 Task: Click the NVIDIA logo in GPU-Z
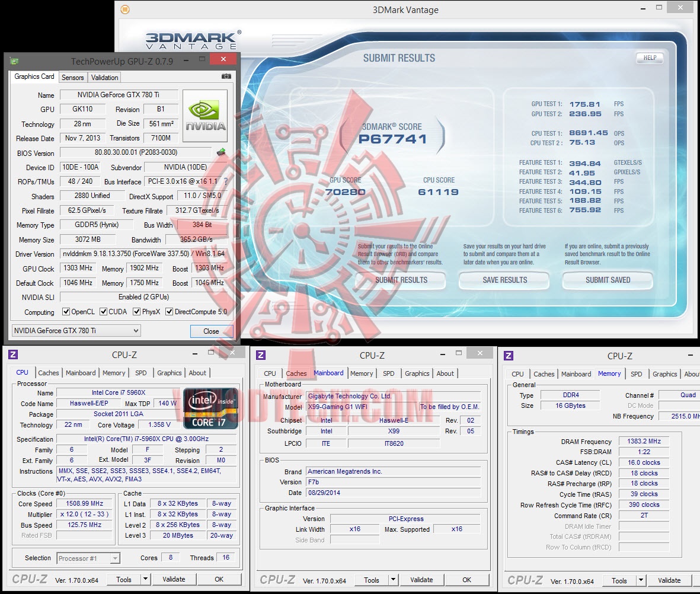pos(205,116)
